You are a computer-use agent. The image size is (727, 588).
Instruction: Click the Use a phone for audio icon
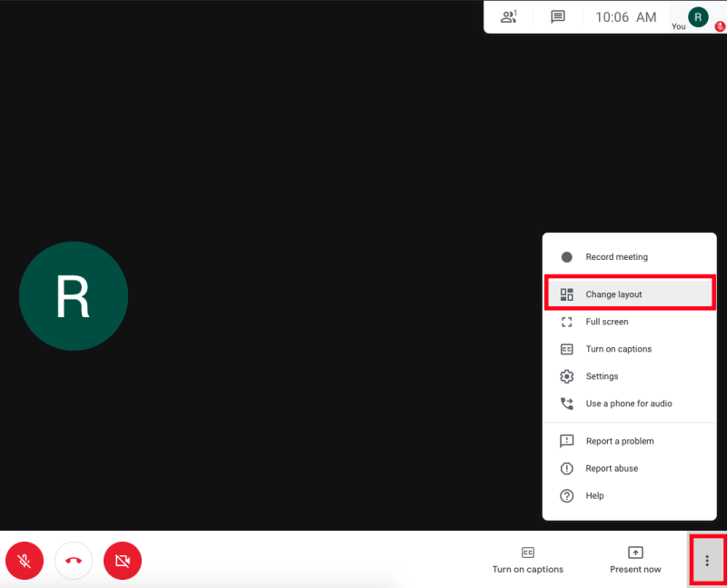click(567, 404)
